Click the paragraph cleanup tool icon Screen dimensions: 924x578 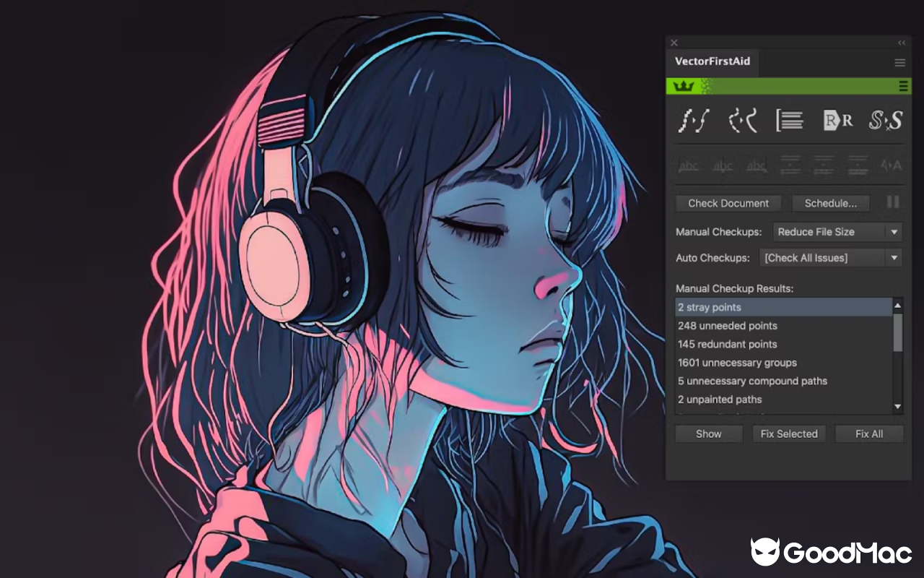789,121
